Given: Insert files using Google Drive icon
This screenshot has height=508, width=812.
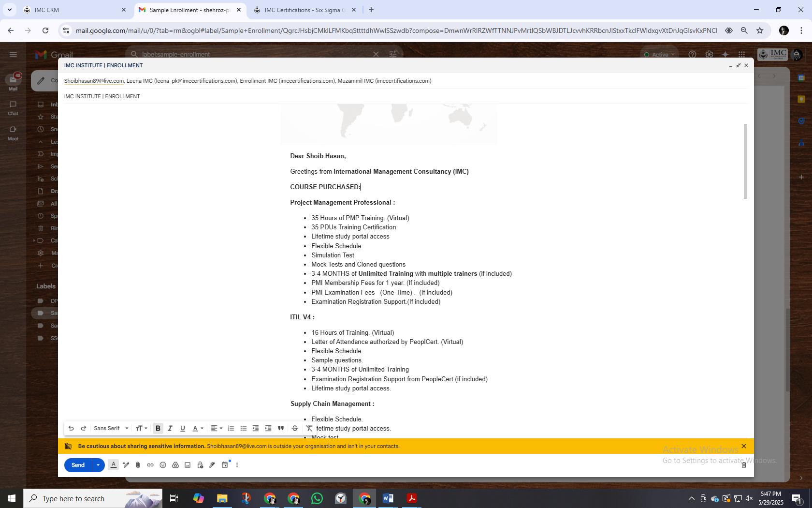Looking at the screenshot, I should click(x=175, y=465).
